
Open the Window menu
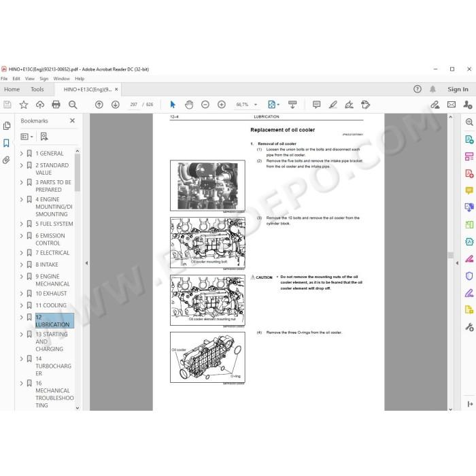pos(62,79)
